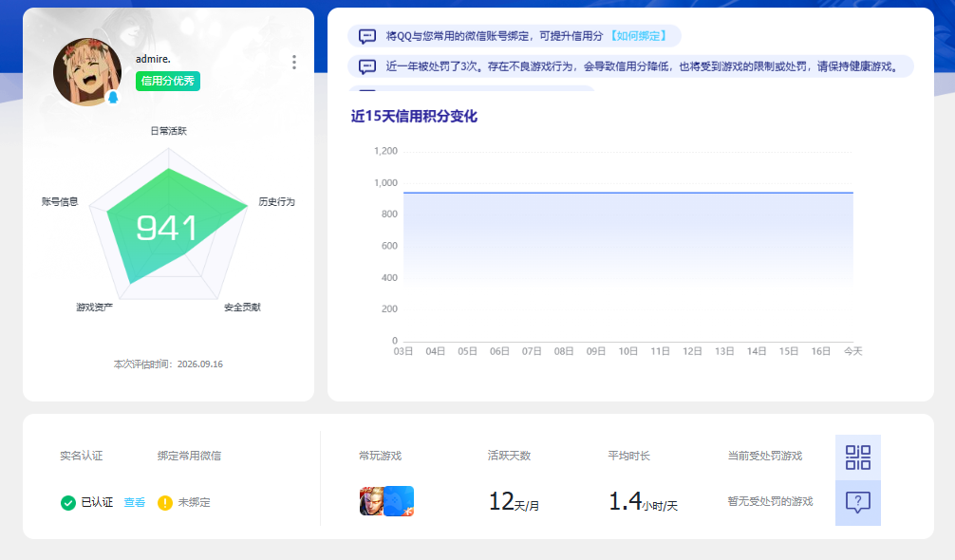955x560 pixels.
Task: Click the 历史行为 radar axis label
Action: (276, 201)
